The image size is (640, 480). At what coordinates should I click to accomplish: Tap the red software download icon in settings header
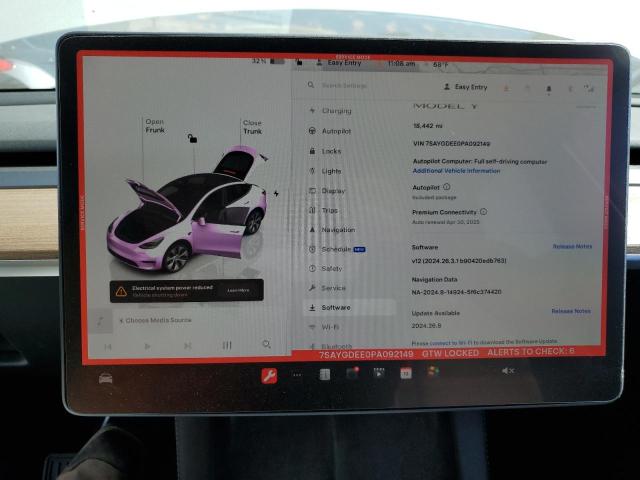pos(506,88)
